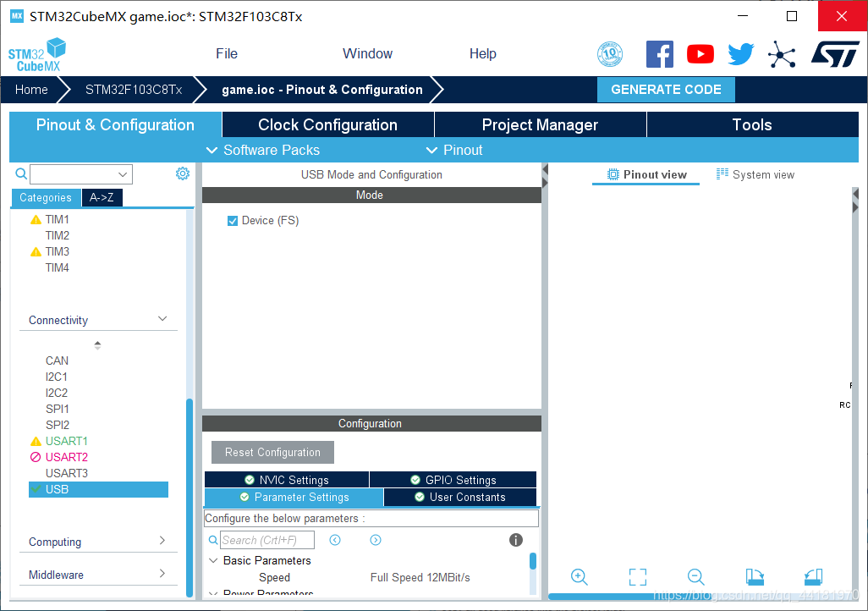Switch to the Project Manager tab
This screenshot has width=868, height=611.
click(541, 124)
